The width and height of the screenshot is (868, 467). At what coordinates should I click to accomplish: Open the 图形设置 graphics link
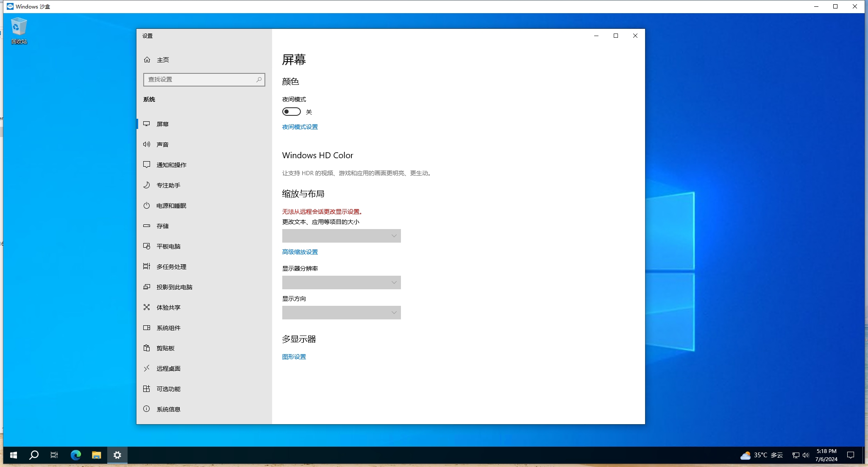294,357
